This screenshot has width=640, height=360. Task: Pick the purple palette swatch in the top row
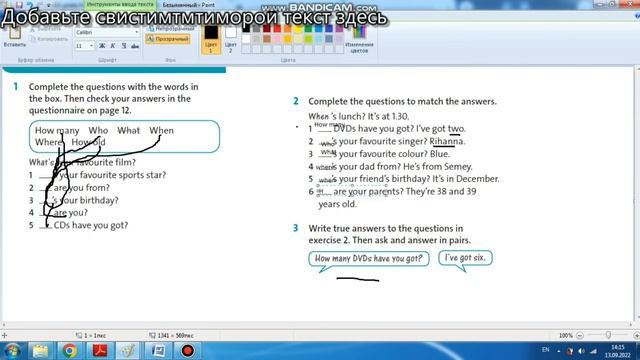[340, 29]
